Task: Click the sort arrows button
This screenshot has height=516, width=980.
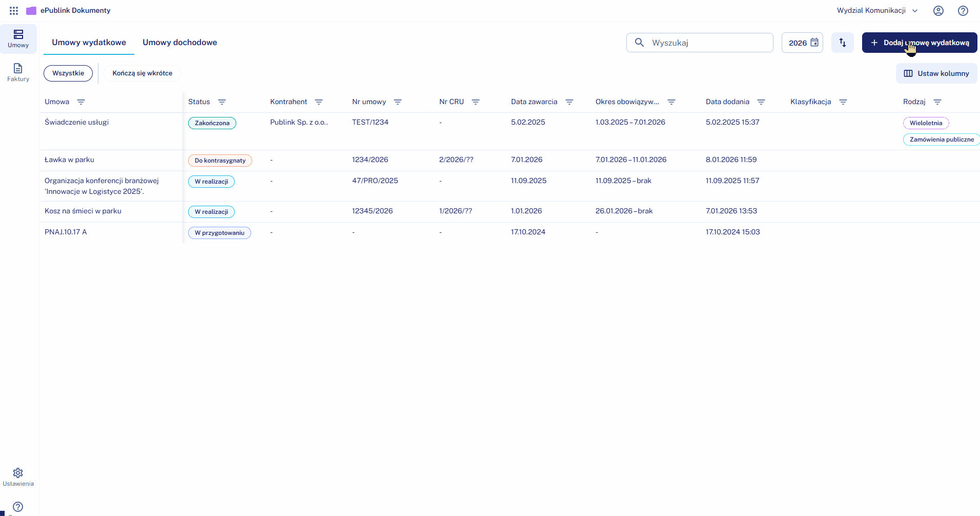Action: (842, 43)
